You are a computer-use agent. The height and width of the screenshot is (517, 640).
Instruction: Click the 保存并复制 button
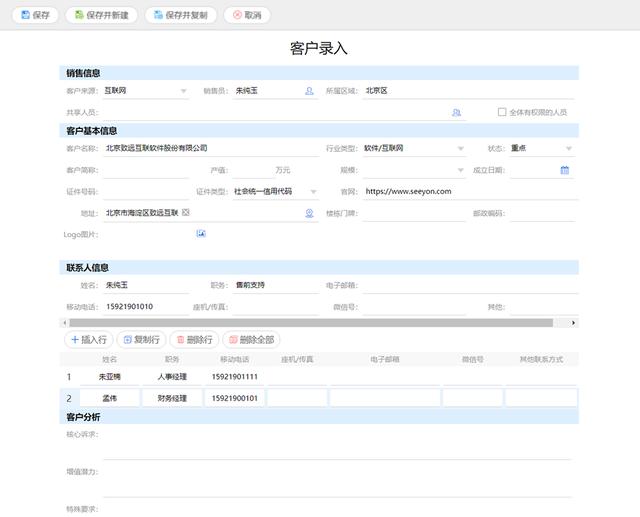[181, 15]
